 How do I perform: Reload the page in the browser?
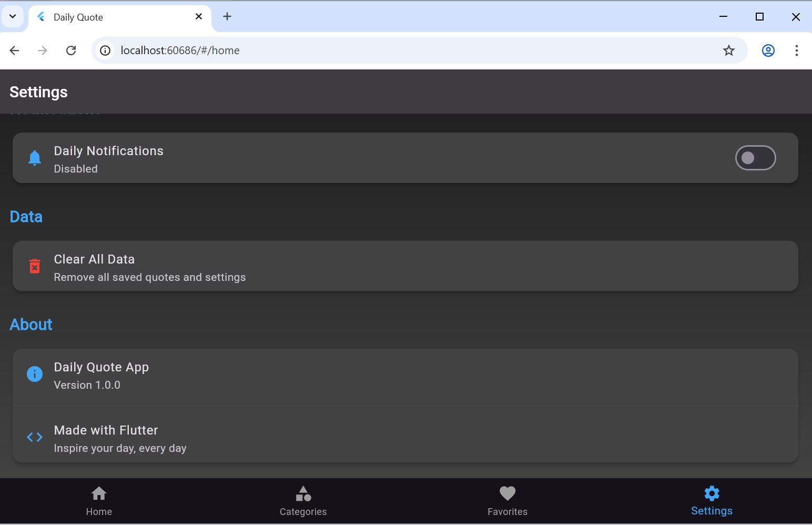click(71, 51)
